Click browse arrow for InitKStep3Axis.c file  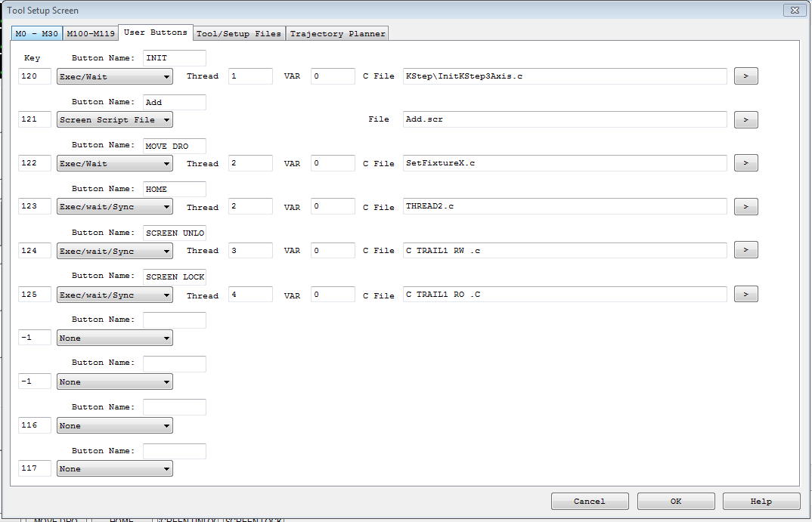click(x=745, y=76)
